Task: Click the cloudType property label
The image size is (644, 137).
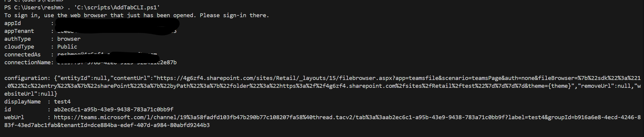Action: tap(19, 47)
